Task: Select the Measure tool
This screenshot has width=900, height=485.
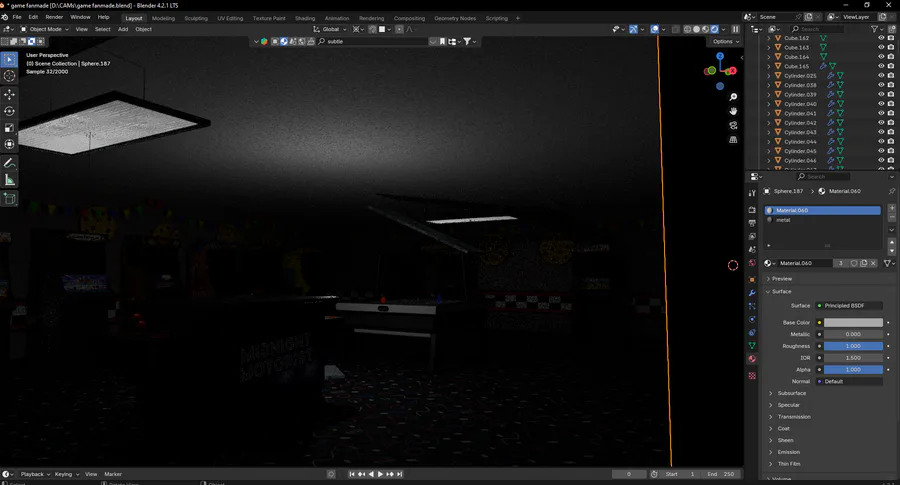Action: [9, 180]
